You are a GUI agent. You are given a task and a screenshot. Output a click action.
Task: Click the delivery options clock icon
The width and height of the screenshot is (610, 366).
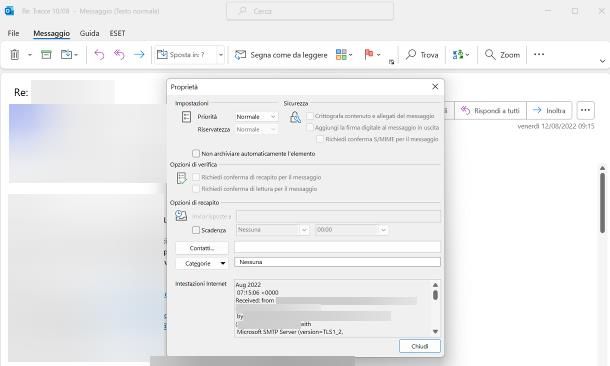(x=181, y=215)
